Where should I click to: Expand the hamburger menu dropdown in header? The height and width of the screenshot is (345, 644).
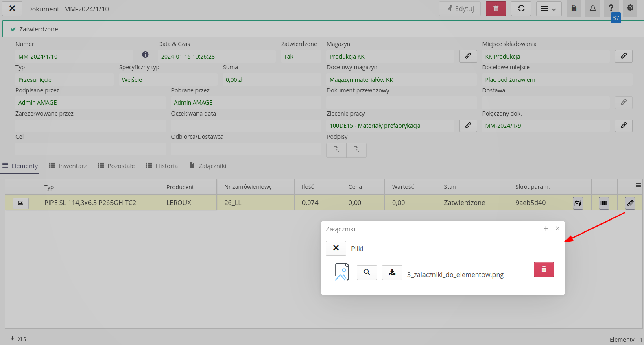pos(548,9)
